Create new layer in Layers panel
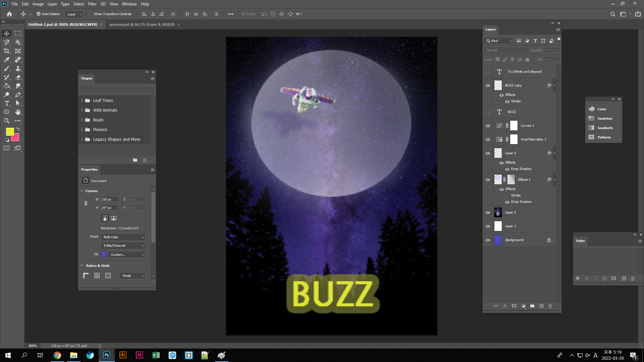 [541, 306]
